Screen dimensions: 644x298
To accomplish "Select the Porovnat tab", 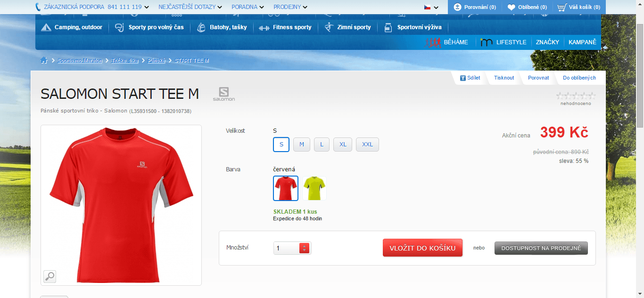I will tap(538, 78).
